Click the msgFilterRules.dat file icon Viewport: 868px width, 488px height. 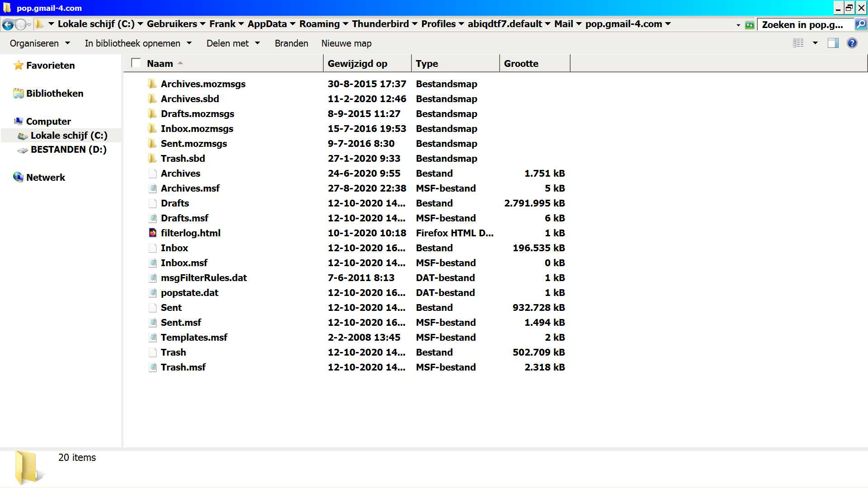pyautogui.click(x=153, y=277)
